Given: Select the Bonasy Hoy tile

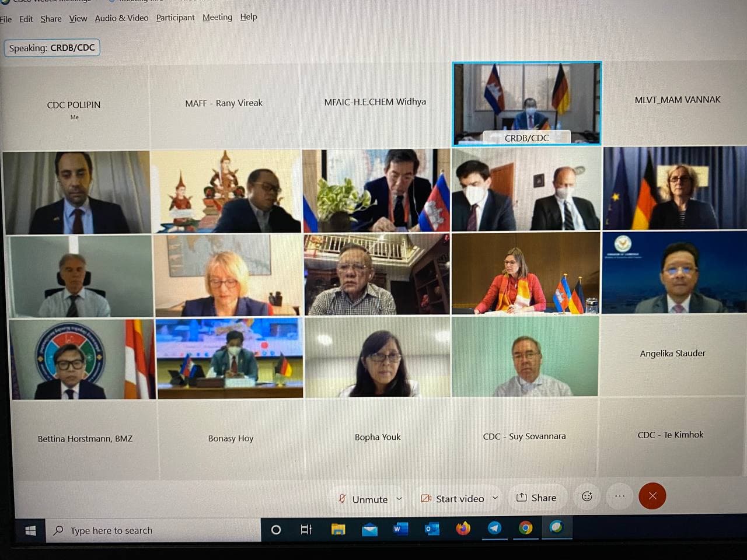Looking at the screenshot, I should click(x=231, y=439).
